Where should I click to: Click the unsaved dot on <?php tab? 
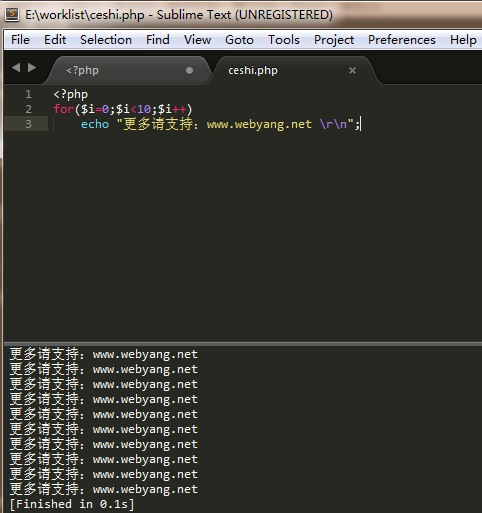[189, 71]
